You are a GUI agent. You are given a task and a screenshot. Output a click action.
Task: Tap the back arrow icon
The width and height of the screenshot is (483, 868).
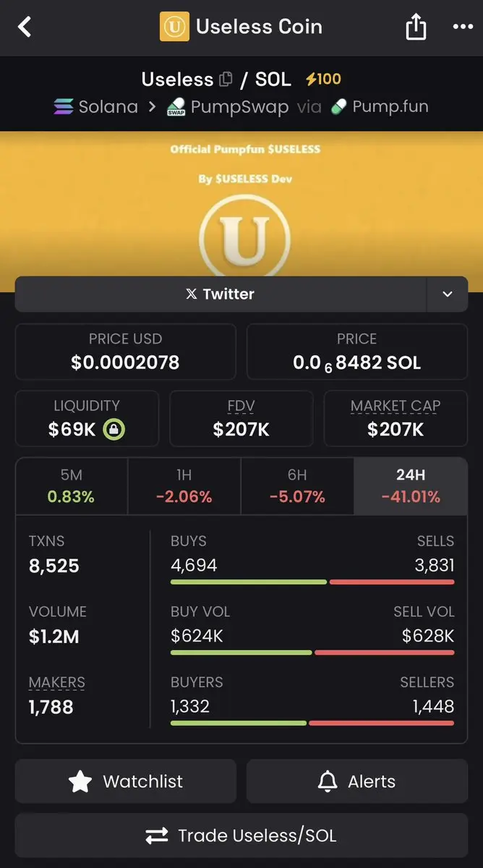(x=25, y=27)
